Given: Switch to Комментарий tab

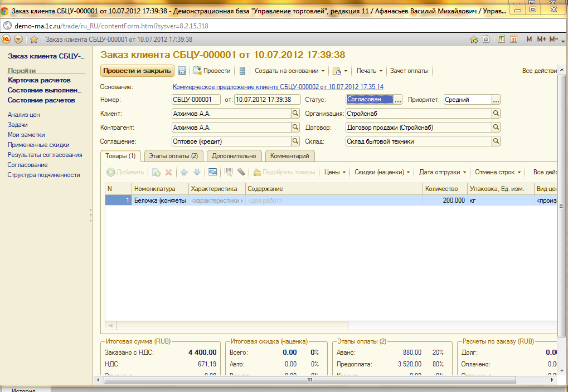Looking at the screenshot, I should pyautogui.click(x=290, y=156).
